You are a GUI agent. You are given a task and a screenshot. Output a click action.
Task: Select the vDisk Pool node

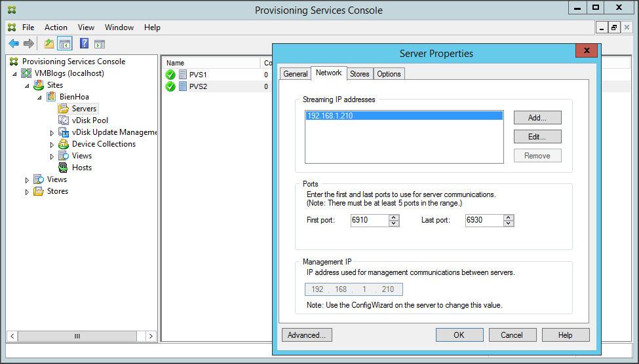click(x=90, y=120)
